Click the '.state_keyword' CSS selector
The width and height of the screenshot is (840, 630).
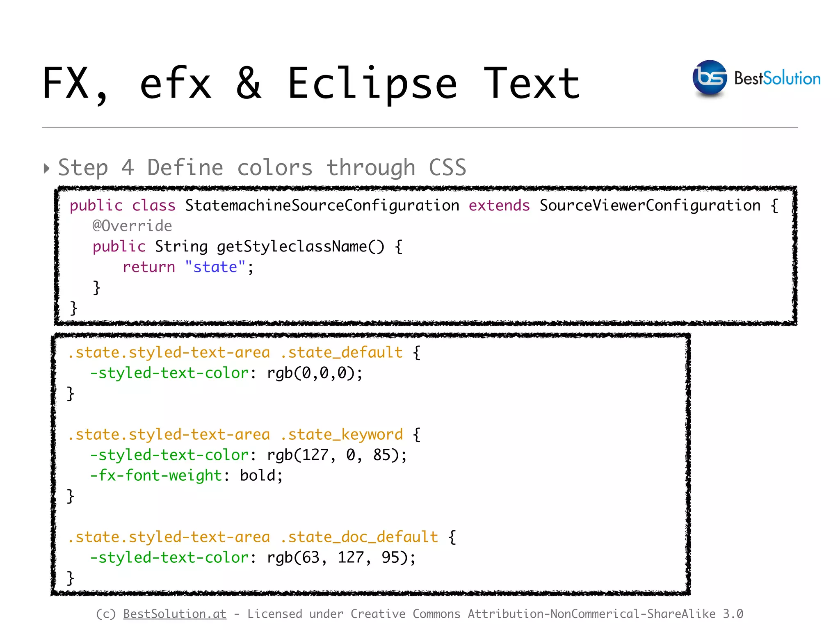click(x=342, y=434)
